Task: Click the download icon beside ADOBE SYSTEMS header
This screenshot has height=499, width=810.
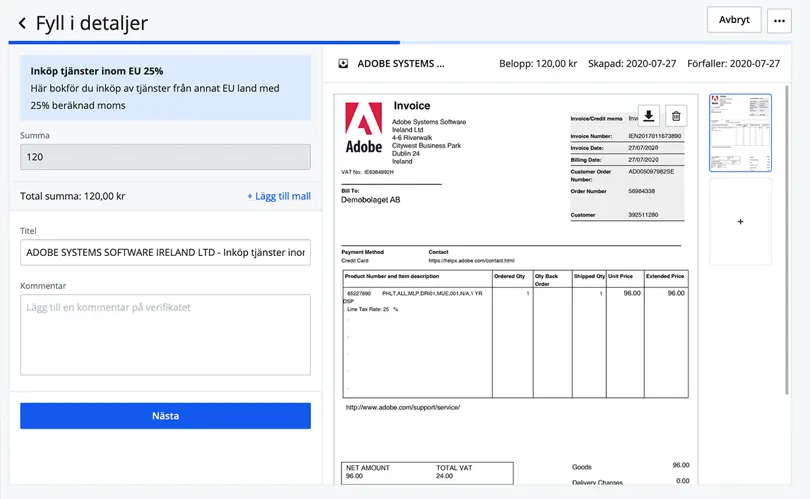Action: point(343,64)
